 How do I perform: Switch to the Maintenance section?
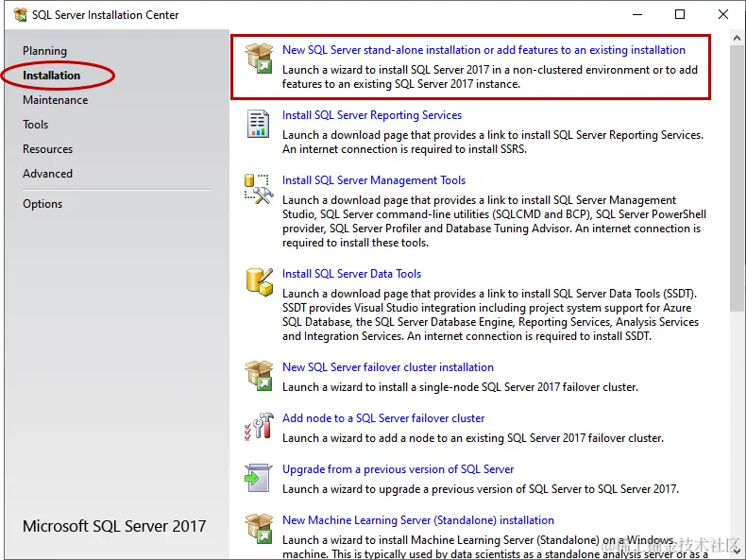point(55,100)
